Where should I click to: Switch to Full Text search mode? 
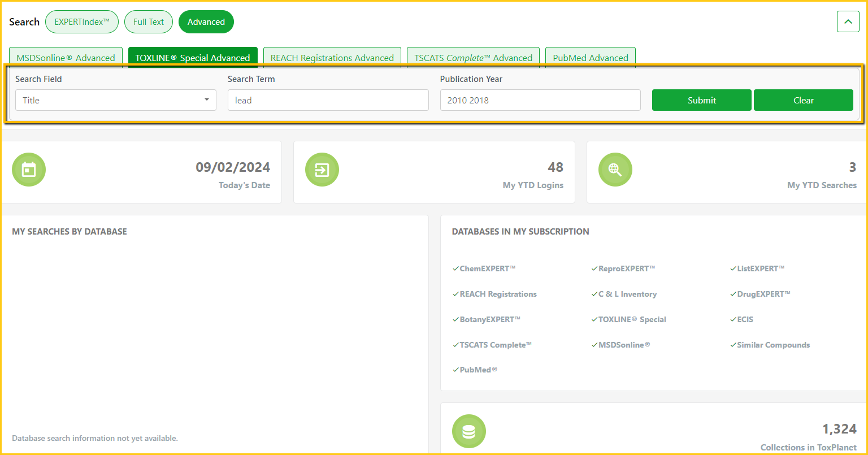pos(149,22)
